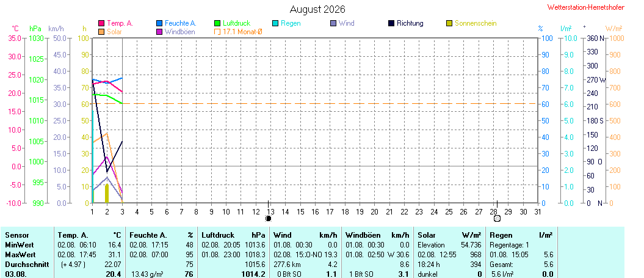The height and width of the screenshot is (278, 644).
Task: Select the Luftdruck legend label
Action: click(x=237, y=23)
